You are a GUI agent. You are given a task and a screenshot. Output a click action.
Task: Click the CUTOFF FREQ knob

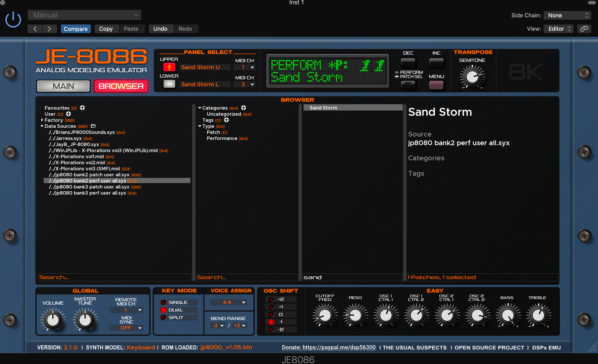325,315
